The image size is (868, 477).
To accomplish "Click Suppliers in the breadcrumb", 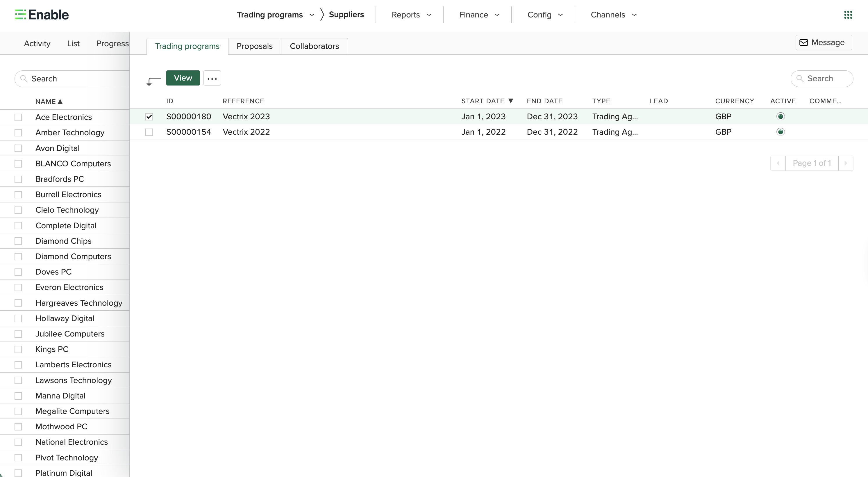I will tap(347, 15).
